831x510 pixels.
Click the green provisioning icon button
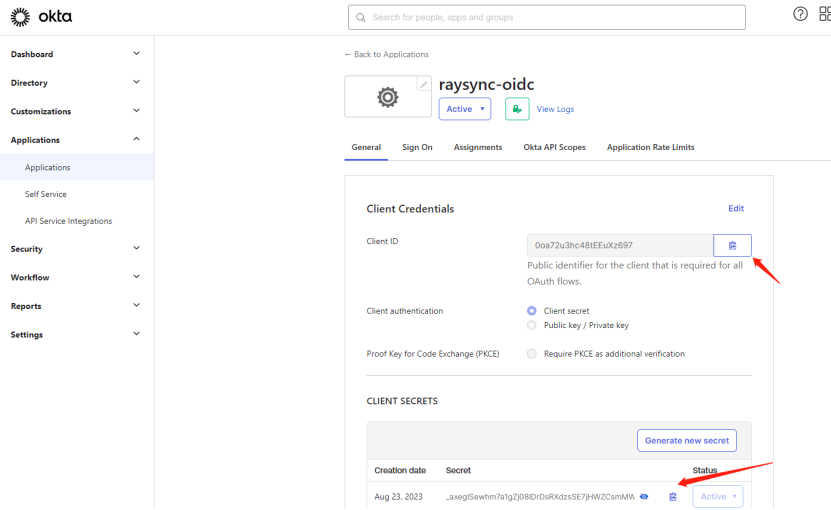pos(517,109)
